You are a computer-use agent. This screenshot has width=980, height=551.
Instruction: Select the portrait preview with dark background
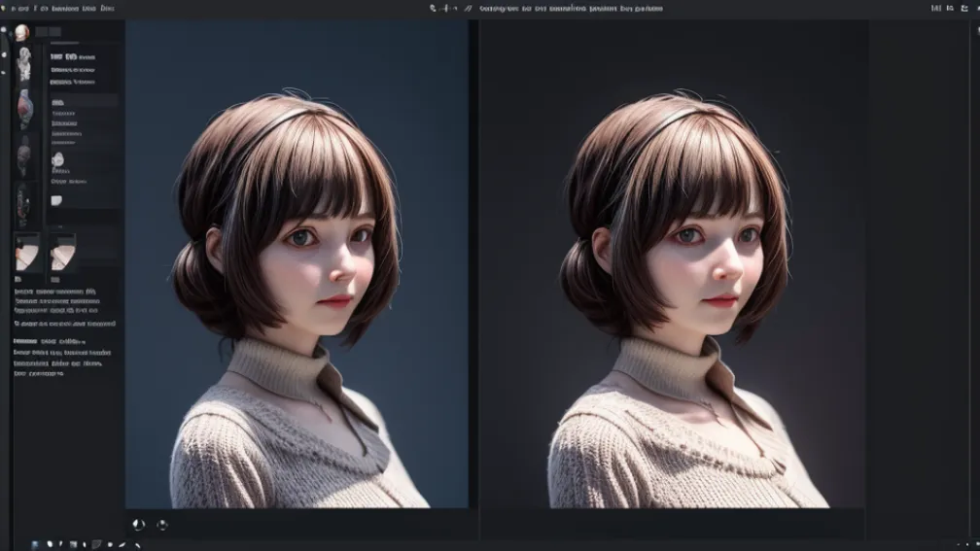tap(673, 264)
